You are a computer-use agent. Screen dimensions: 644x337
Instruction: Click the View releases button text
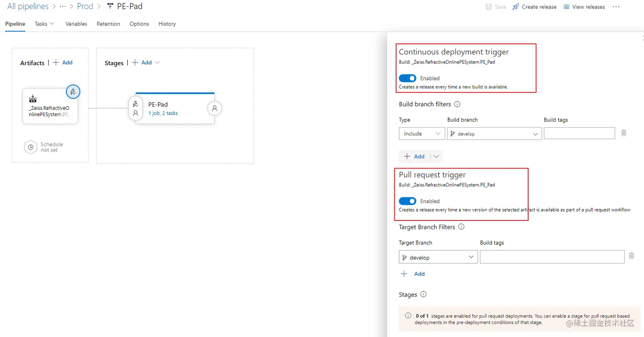(589, 7)
